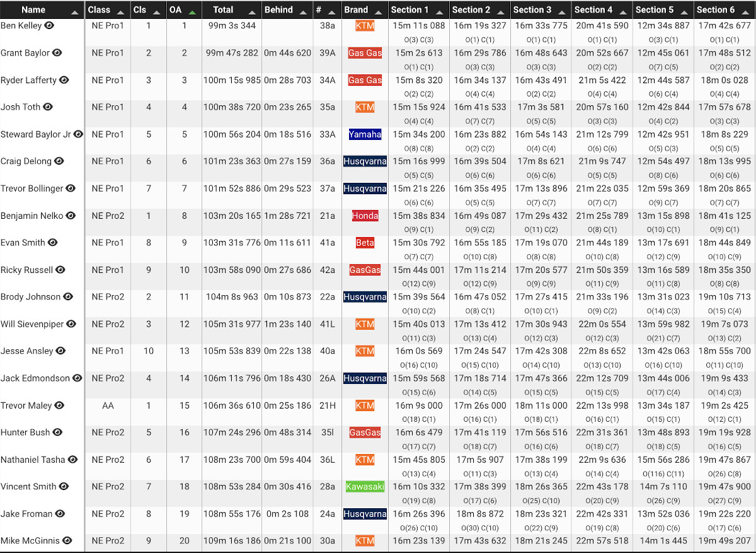Click the eye icon next to Ben Kelley
The width and height of the screenshot is (756, 553).
[49, 26]
